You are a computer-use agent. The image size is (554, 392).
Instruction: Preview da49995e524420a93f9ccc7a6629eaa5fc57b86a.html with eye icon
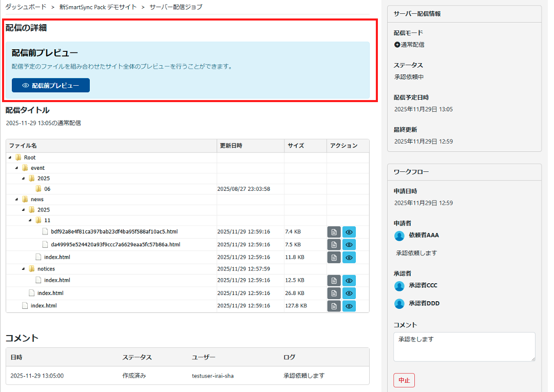tap(349, 245)
